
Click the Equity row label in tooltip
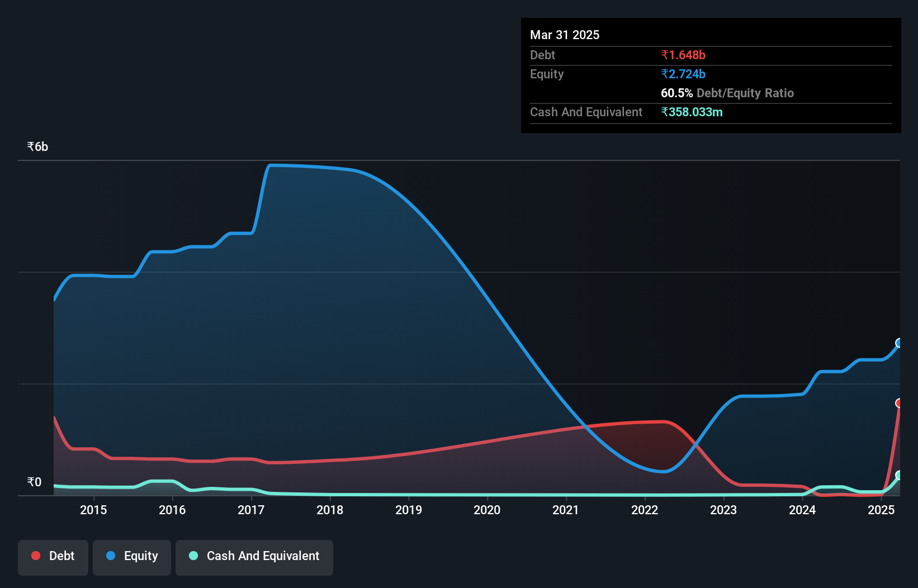547,74
